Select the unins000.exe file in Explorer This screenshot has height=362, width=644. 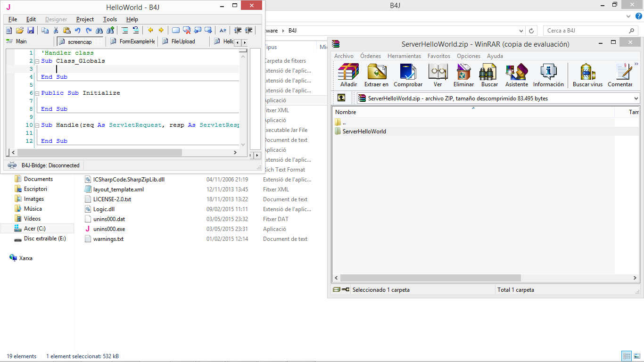click(x=109, y=229)
